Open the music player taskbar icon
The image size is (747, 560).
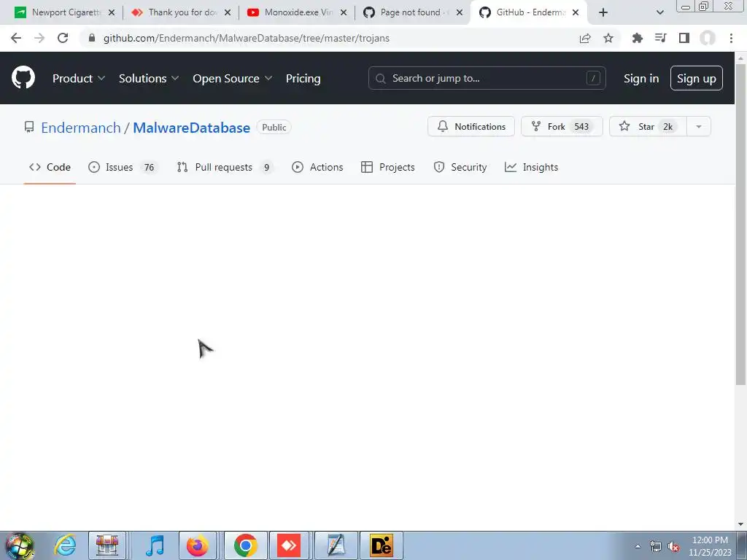pos(155,545)
